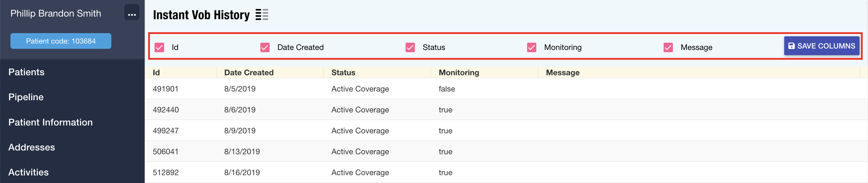The width and height of the screenshot is (868, 183).
Task: Uncheck the Id column checkbox
Action: pos(159,48)
